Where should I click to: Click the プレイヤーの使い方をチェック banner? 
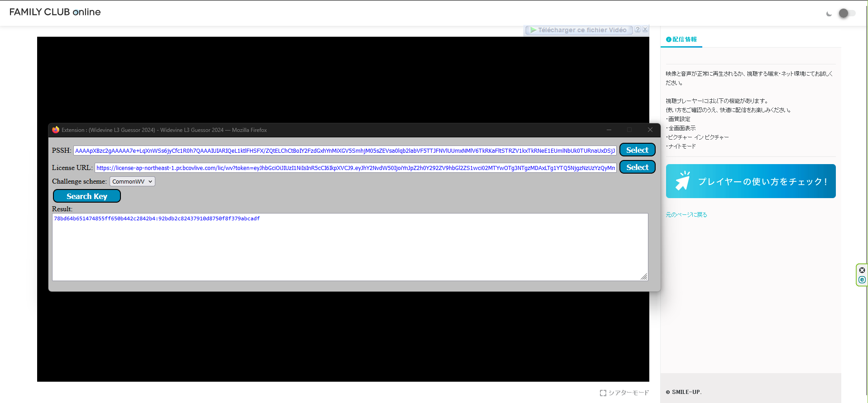click(x=751, y=181)
